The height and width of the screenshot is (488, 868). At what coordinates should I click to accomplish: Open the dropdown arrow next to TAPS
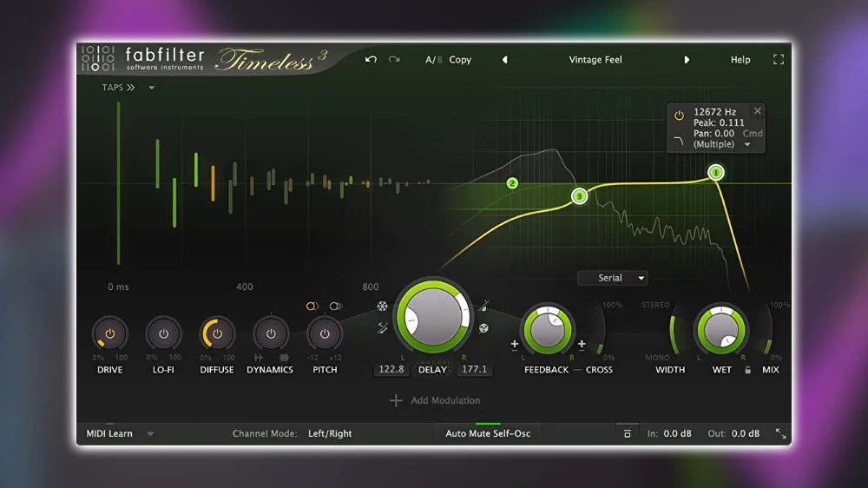pyautogui.click(x=152, y=88)
